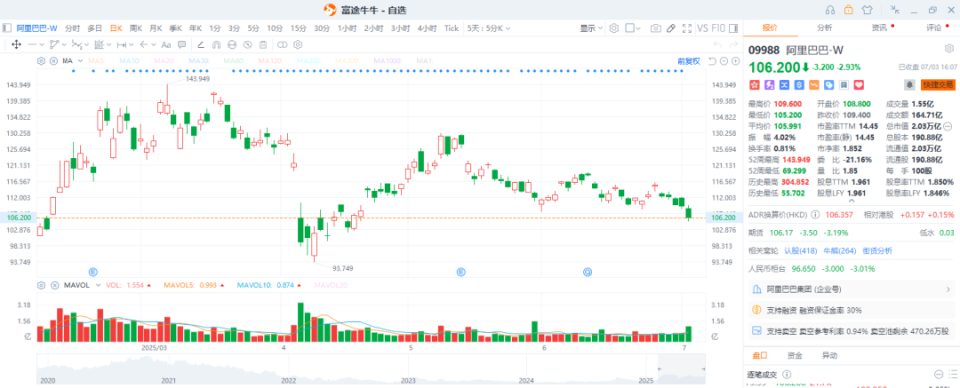
Task: Open the VS compare function
Action: click(702, 28)
